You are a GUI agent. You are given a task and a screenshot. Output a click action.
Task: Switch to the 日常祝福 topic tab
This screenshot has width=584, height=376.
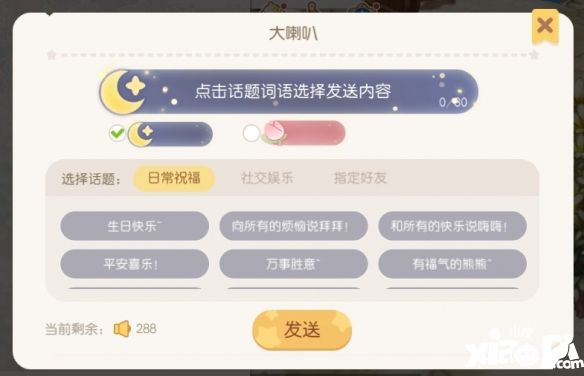174,178
